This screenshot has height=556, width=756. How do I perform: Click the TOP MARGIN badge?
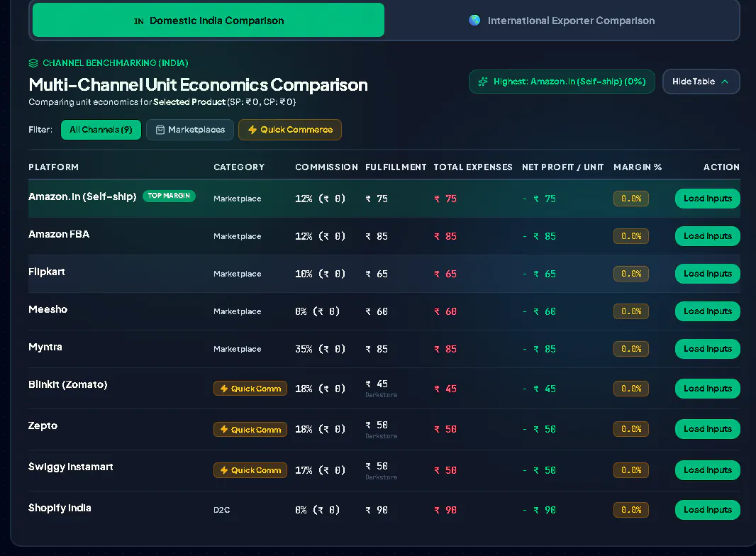tap(169, 196)
